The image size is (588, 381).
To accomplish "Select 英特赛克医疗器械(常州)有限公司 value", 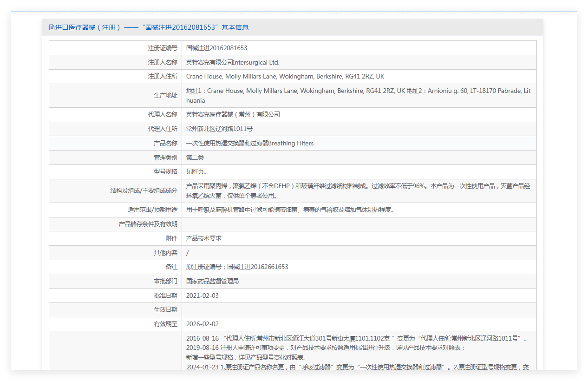I will pyautogui.click(x=233, y=115).
